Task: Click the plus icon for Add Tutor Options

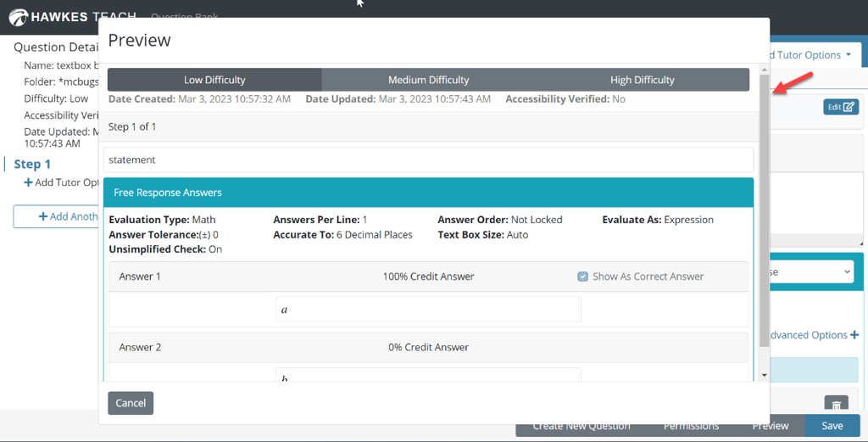Action: pos(29,182)
